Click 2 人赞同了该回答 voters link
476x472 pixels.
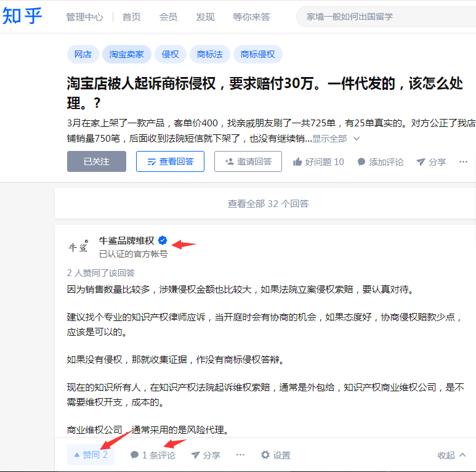pos(101,273)
